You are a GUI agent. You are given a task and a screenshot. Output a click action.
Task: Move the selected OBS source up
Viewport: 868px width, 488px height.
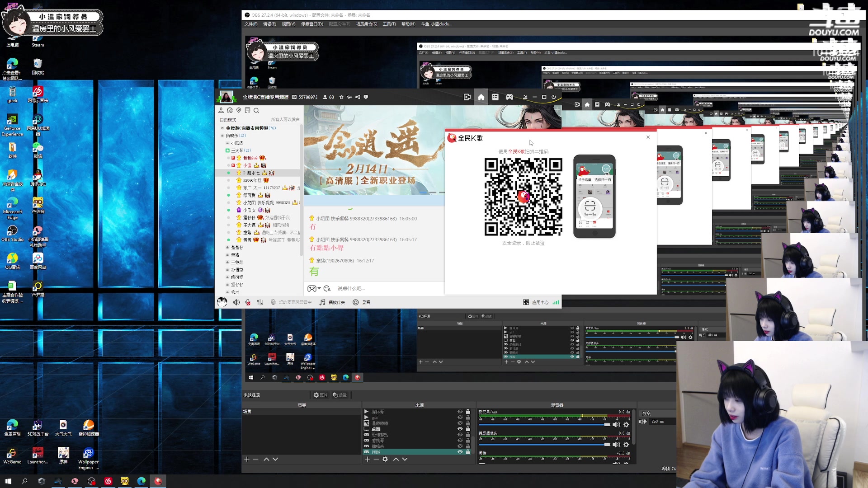pyautogui.click(x=396, y=459)
